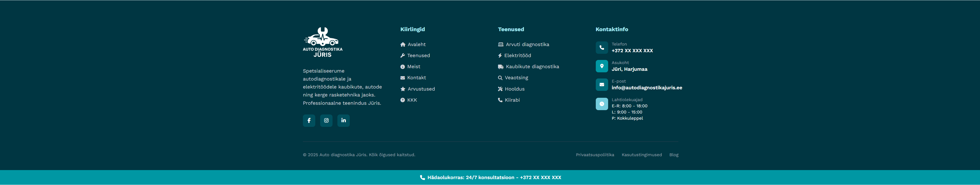This screenshot has width=980, height=185.
Task: Click the Telefon phone icon tile
Action: (602, 48)
